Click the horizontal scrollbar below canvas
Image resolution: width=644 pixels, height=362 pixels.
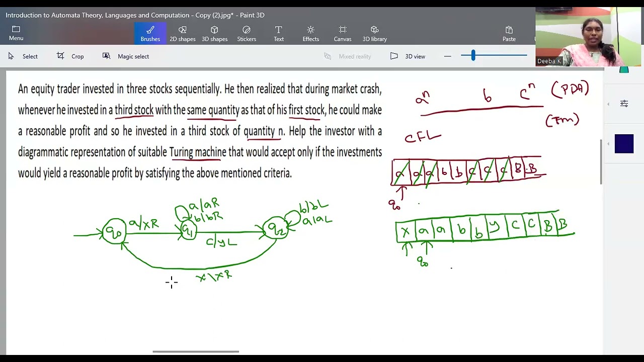196,351
